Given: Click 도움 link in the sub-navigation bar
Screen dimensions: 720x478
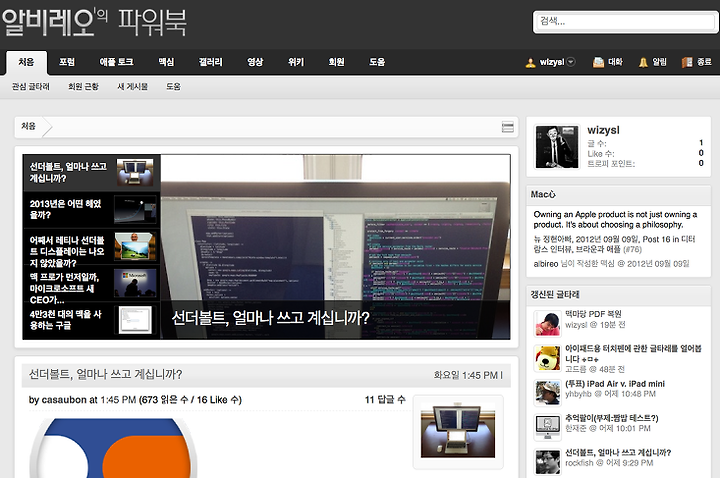Looking at the screenshot, I should (x=173, y=86).
